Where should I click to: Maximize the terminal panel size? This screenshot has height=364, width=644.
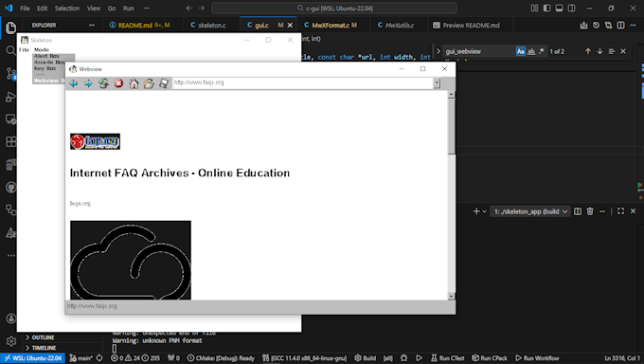pyautogui.click(x=620, y=211)
